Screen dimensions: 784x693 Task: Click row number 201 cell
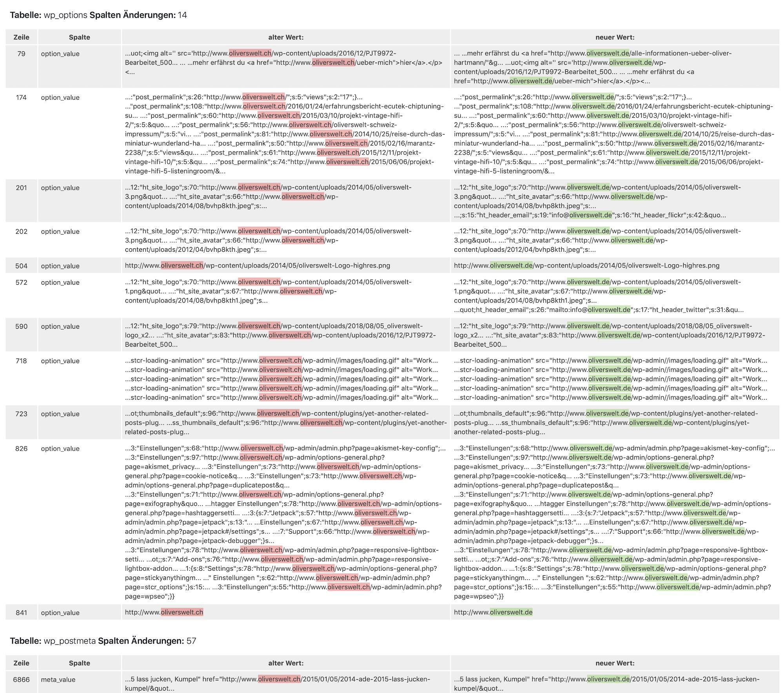point(21,188)
